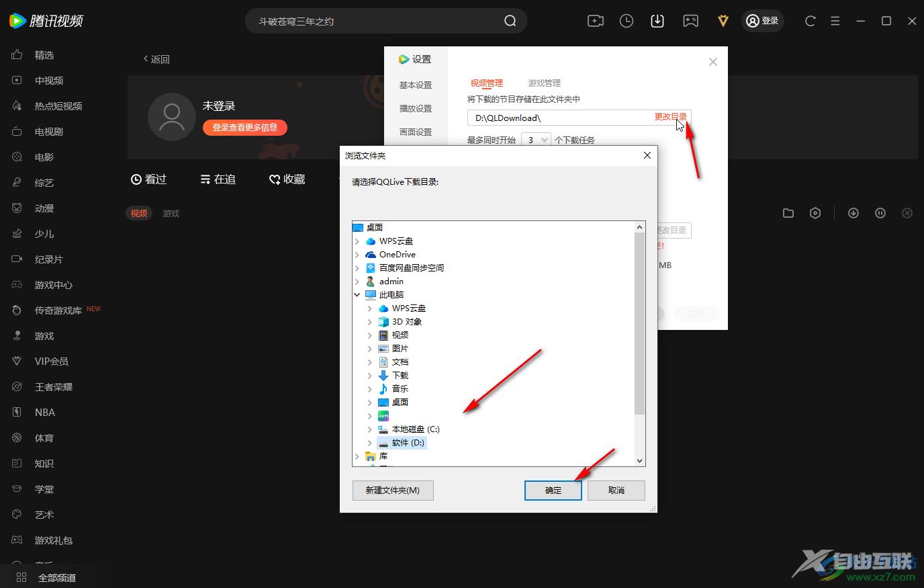Open watch history clock icon
Screen dimensions: 924x588
(626, 21)
